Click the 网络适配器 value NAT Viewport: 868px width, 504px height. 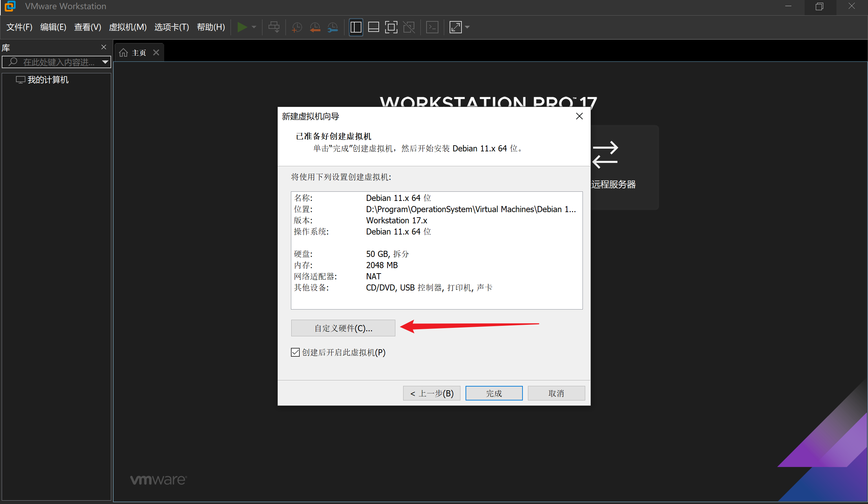[373, 277]
